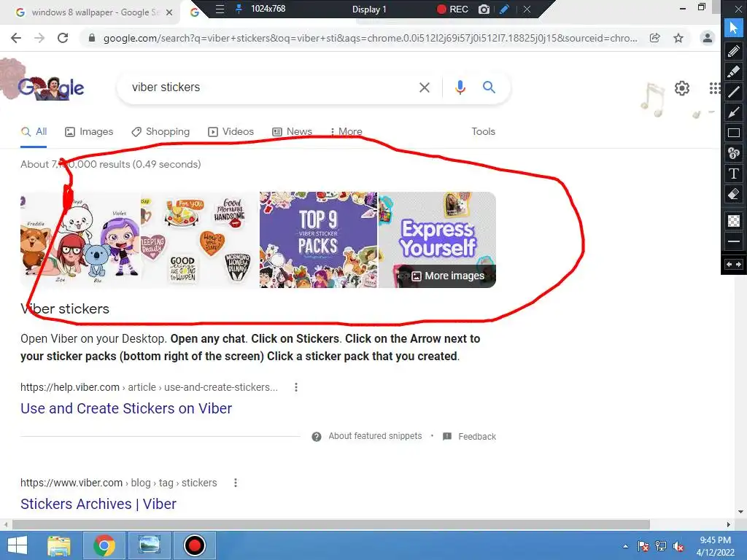The image size is (747, 560).
Task: Open the Good Morning Handsome stickers thumbnail
Action: point(200,239)
